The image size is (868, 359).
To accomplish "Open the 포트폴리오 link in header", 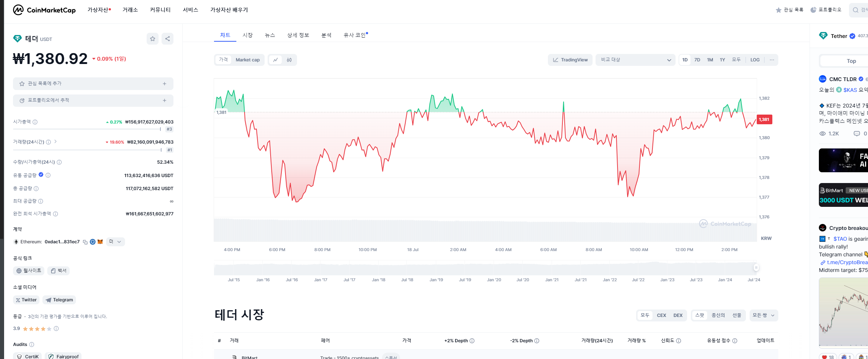I will coord(826,10).
